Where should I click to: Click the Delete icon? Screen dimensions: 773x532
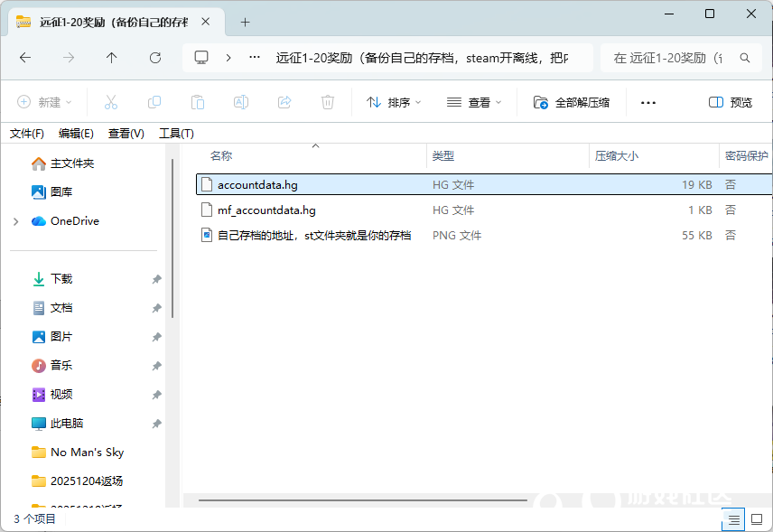pyautogui.click(x=328, y=101)
